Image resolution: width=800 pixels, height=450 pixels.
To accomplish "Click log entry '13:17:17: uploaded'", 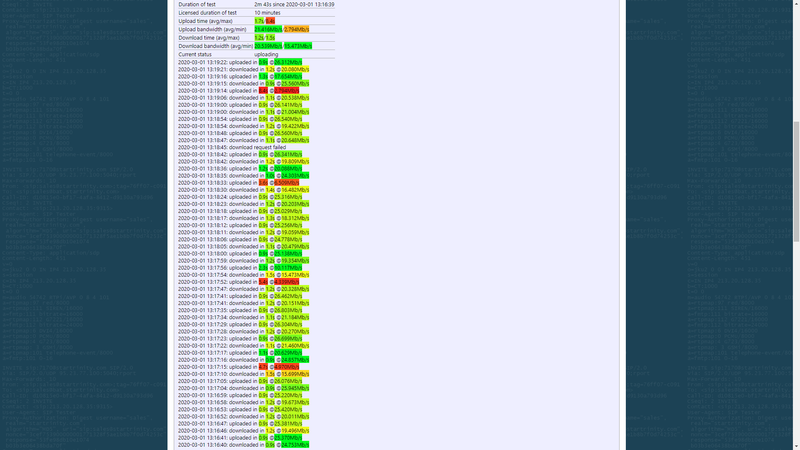I will point(240,353).
